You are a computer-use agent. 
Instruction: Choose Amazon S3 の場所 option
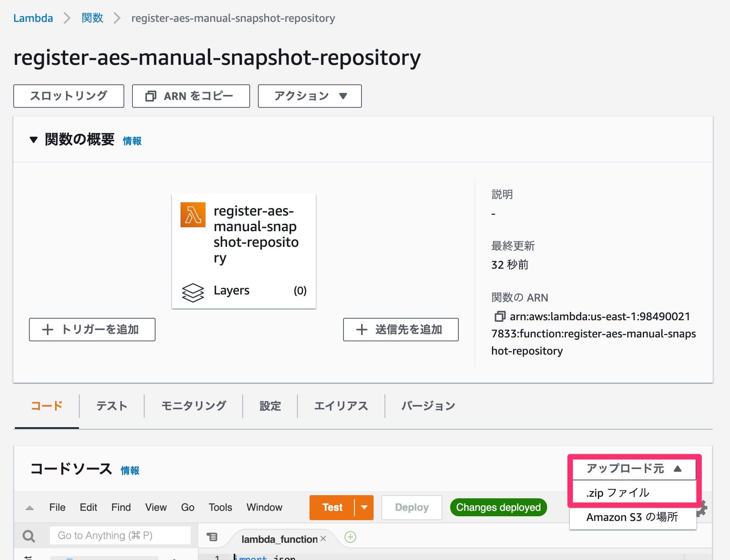[x=633, y=517]
